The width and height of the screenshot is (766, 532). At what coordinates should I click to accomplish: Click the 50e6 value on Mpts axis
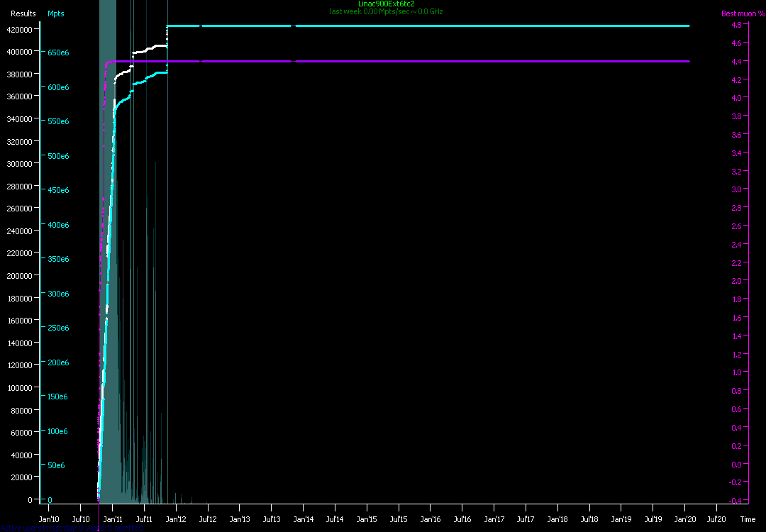click(55, 466)
